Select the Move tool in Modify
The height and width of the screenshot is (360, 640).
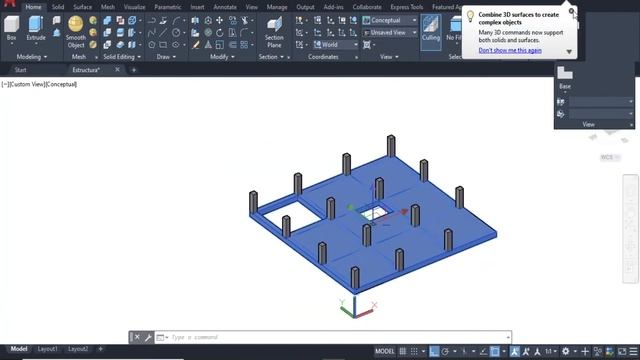coord(220,20)
